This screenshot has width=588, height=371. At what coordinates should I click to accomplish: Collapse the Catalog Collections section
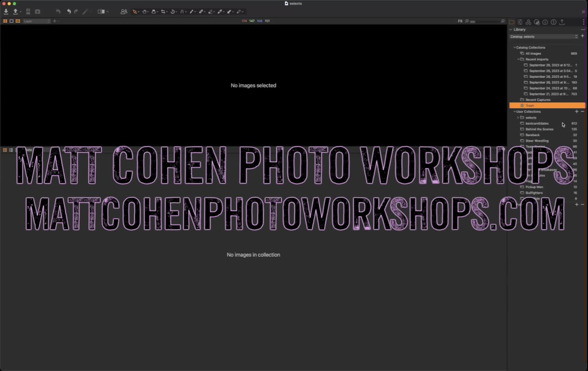click(515, 47)
